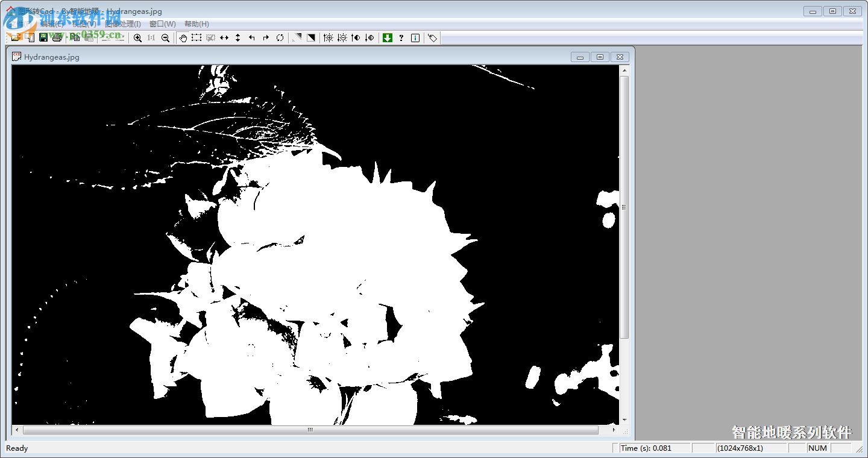
Task: Click the horizontal scrollbar right arrow
Action: pyautogui.click(x=614, y=430)
